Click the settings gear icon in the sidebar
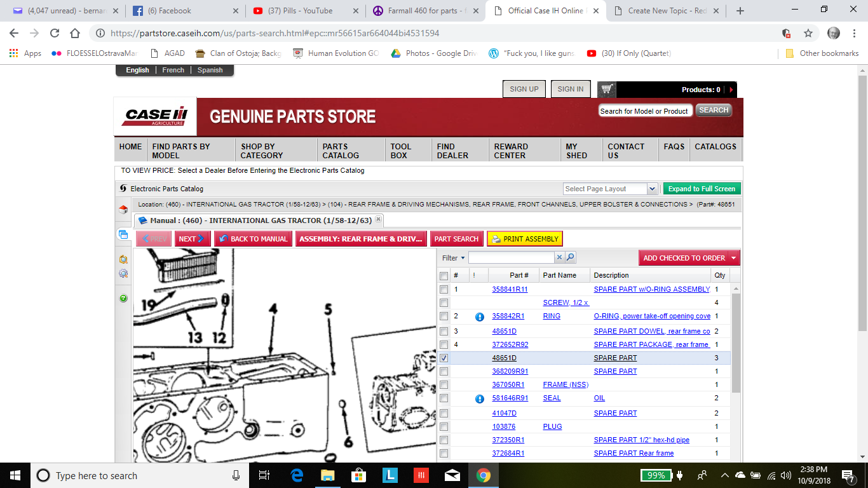The image size is (868, 488). (123, 273)
